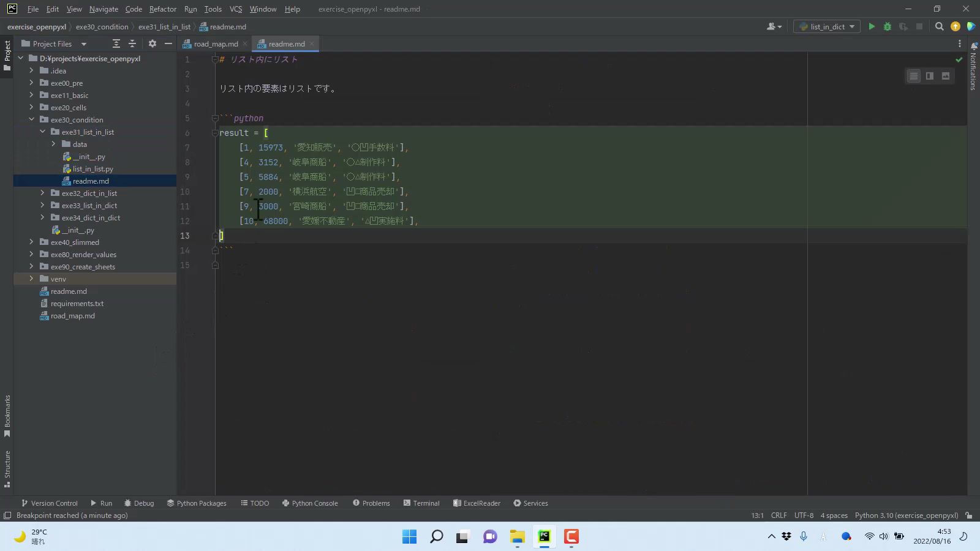Select list_in_list.py in project tree
The image size is (980, 551).
(92, 168)
